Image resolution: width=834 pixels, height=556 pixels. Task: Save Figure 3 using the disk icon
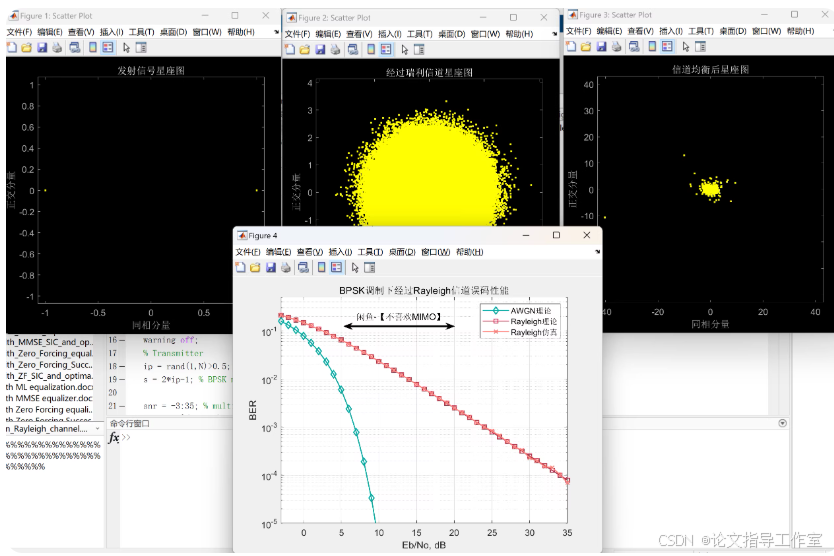click(x=602, y=47)
